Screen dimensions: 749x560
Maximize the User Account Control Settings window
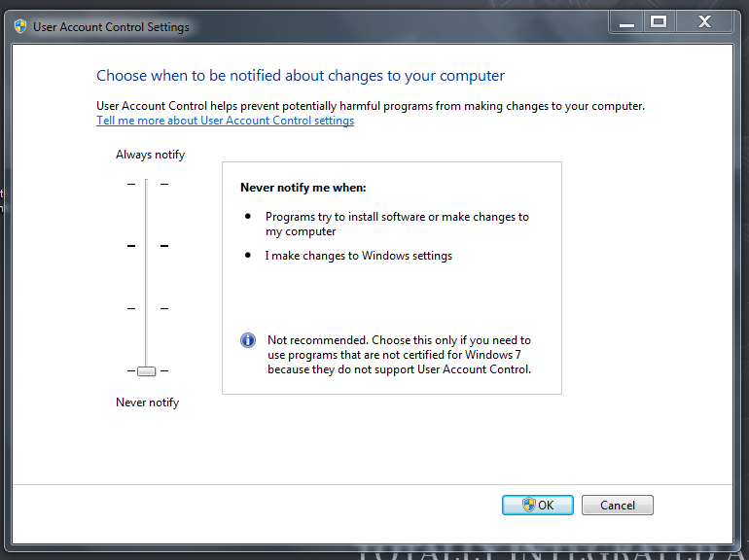coord(659,22)
